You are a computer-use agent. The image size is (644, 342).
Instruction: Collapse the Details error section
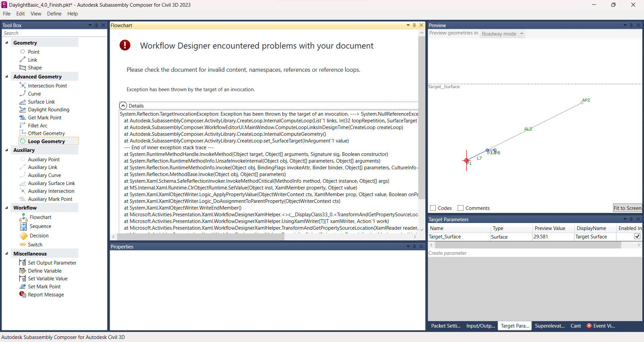(123, 106)
